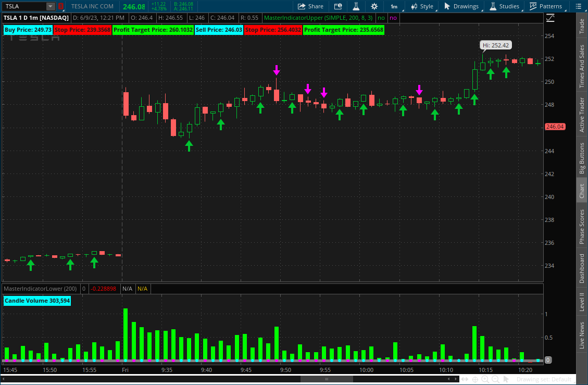Open the Phase Scores side tab
The width and height of the screenshot is (588, 385).
[582, 227]
